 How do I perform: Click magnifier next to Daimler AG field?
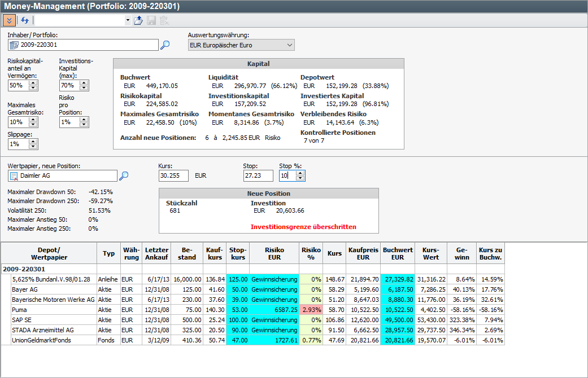pos(124,176)
